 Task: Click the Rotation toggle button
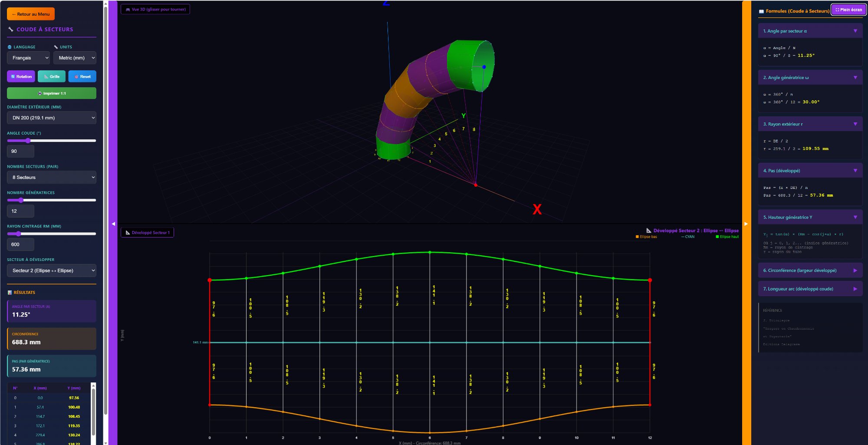[x=21, y=76]
